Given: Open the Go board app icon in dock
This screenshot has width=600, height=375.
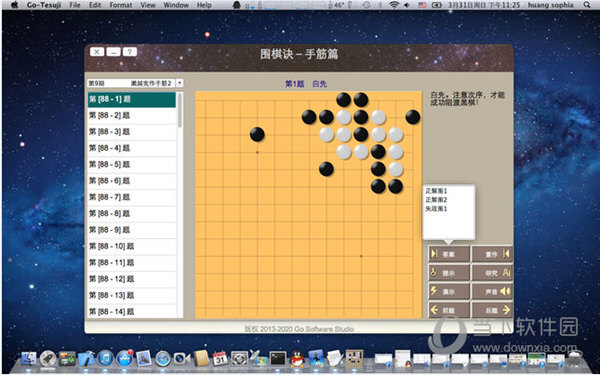Looking at the screenshot, I should point(354,359).
